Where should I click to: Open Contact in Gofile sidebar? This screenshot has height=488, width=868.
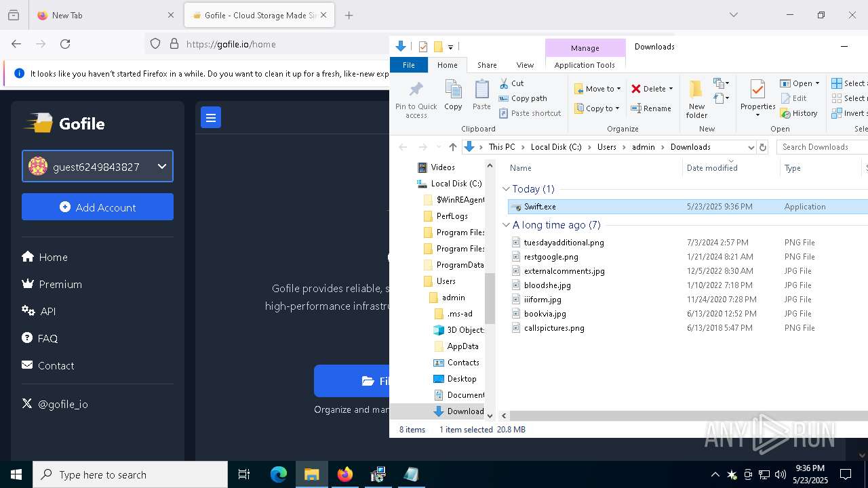48,365
